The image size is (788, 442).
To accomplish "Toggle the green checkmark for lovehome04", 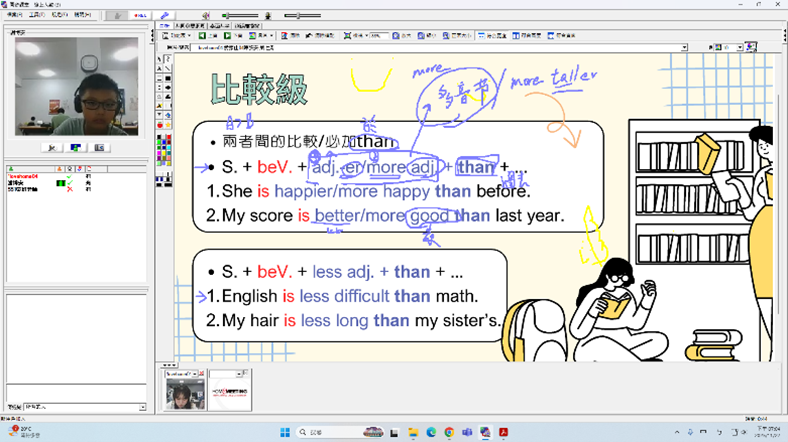I will coord(70,175).
